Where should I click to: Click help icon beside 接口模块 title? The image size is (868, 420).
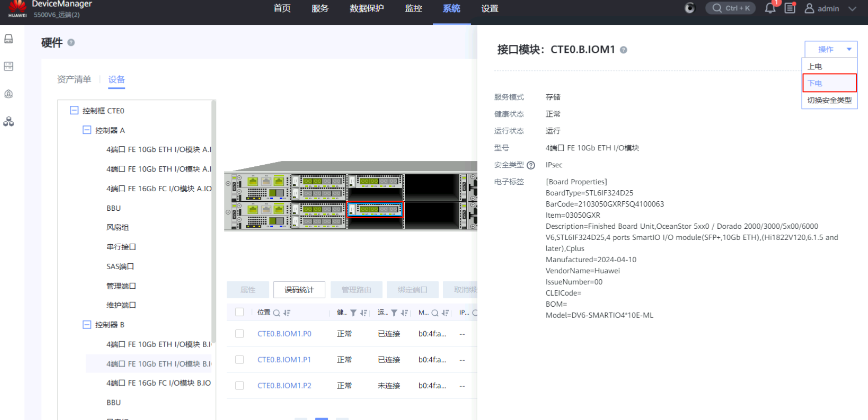[624, 50]
